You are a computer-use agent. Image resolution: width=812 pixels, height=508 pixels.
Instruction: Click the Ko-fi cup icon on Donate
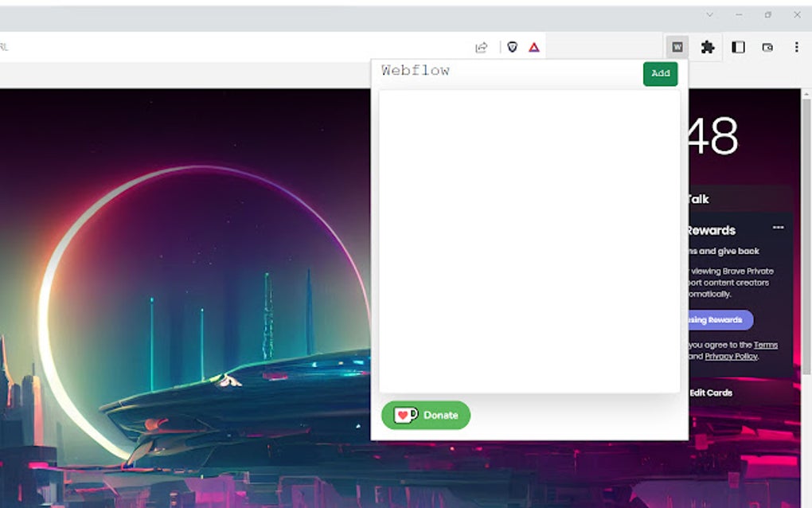pos(404,415)
